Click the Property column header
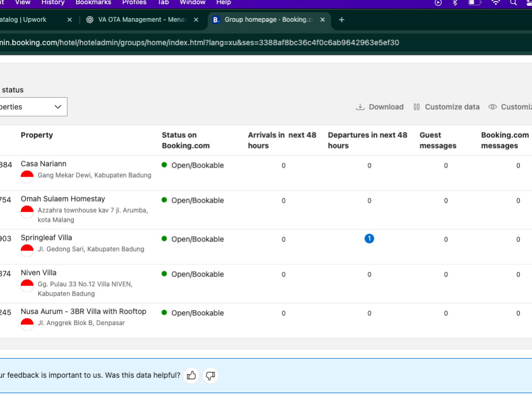532x399 pixels. [x=37, y=135]
